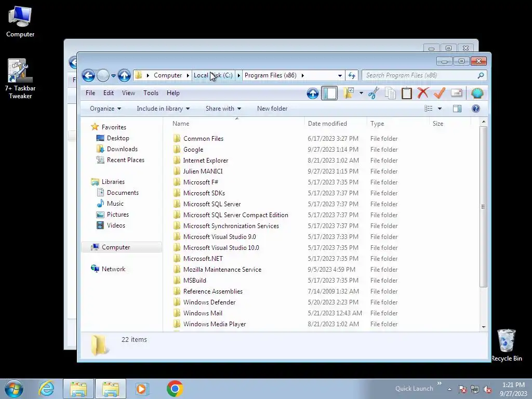532x399 pixels.
Task: Select Network in the navigation pane
Action: 113,269
